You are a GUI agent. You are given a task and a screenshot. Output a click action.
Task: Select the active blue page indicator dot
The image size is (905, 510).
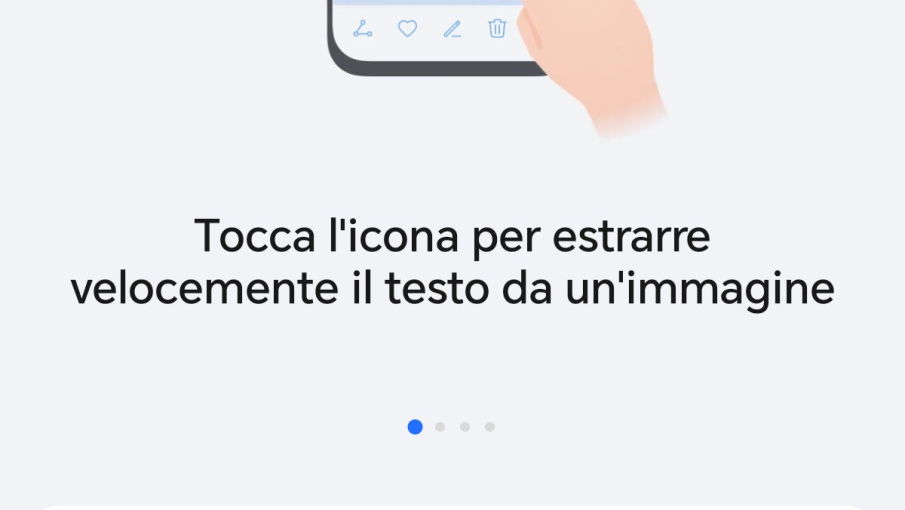coord(415,427)
